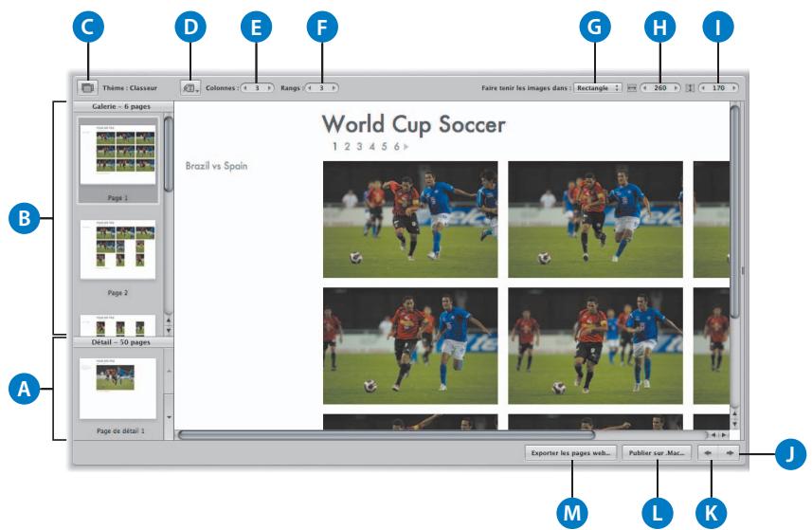Click the Brazil vs Spain subtitle text

216,166
